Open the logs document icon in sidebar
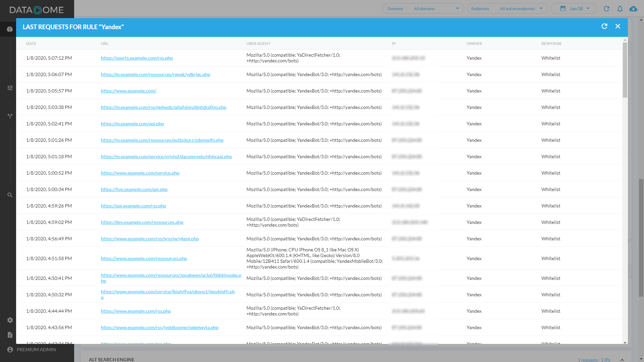644x362 pixels. (10, 335)
